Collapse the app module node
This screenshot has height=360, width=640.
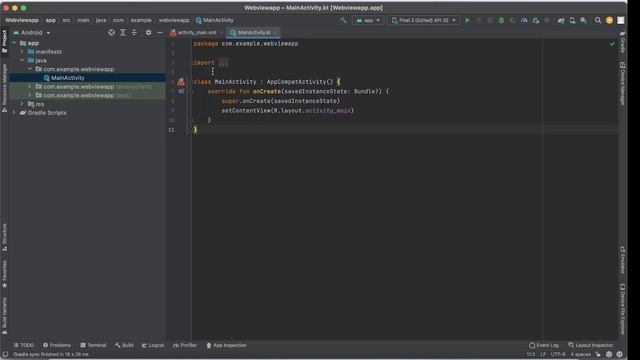[x=15, y=43]
